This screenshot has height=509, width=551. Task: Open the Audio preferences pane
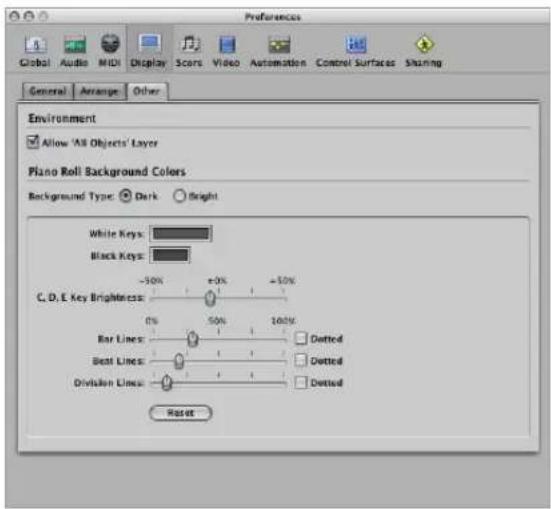coord(74,51)
